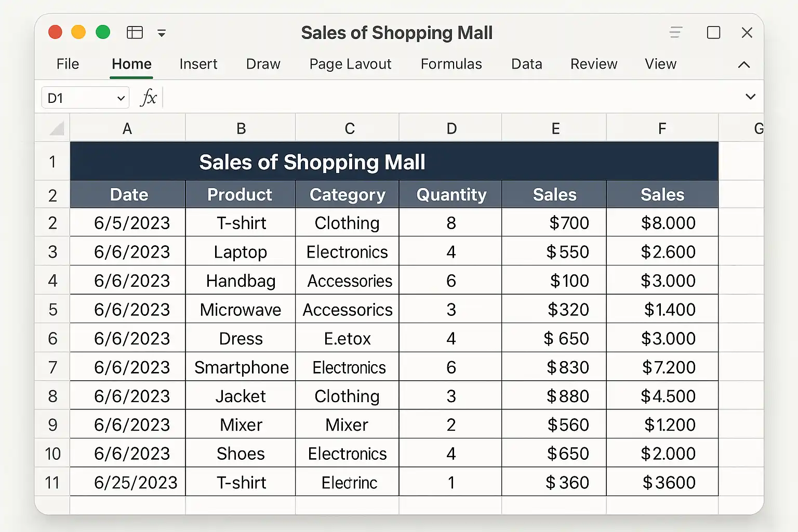Go to the Data tab
This screenshot has width=798, height=532.
[x=526, y=64]
